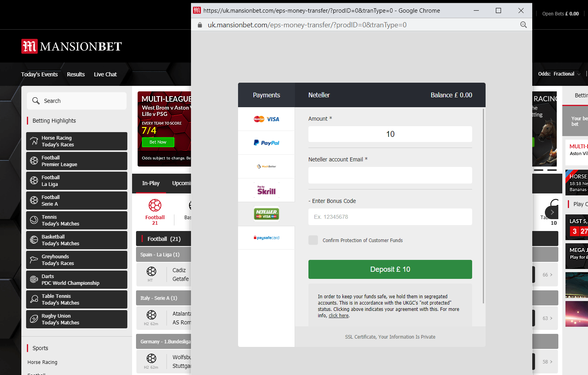Select MuchBetter payment method
Viewport: 588px width, 375px height.
click(266, 167)
